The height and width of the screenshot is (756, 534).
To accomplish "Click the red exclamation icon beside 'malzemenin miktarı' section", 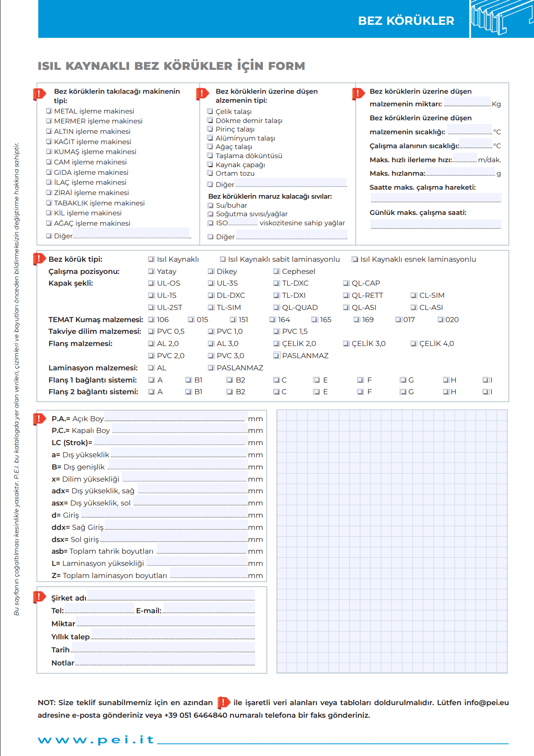I will [x=358, y=93].
